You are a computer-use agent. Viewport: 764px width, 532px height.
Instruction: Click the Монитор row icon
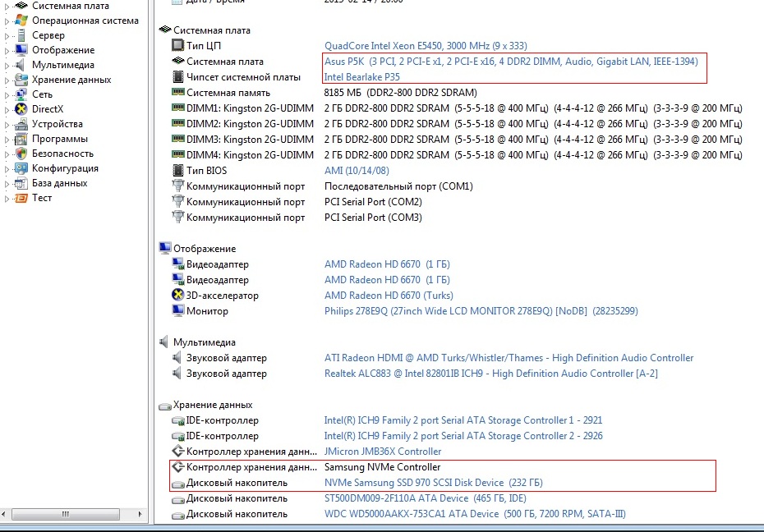(177, 311)
